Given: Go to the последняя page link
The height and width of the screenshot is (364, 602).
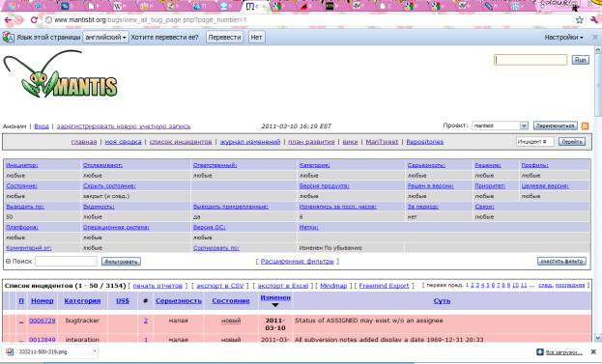Looking at the screenshot, I should pos(570,286).
